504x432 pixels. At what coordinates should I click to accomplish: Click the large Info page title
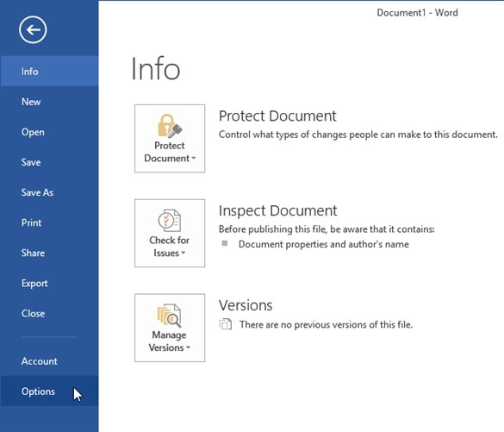coord(156,68)
